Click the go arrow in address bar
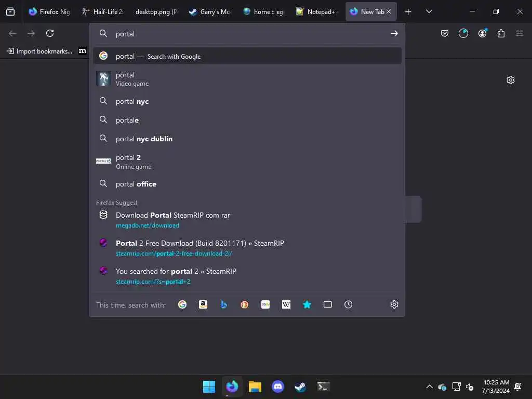This screenshot has height=399, width=532. click(394, 33)
